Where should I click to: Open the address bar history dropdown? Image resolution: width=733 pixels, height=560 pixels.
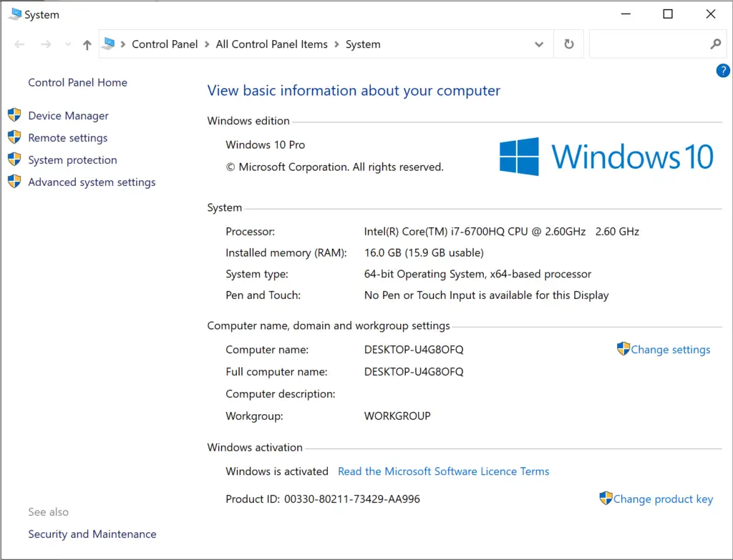539,44
